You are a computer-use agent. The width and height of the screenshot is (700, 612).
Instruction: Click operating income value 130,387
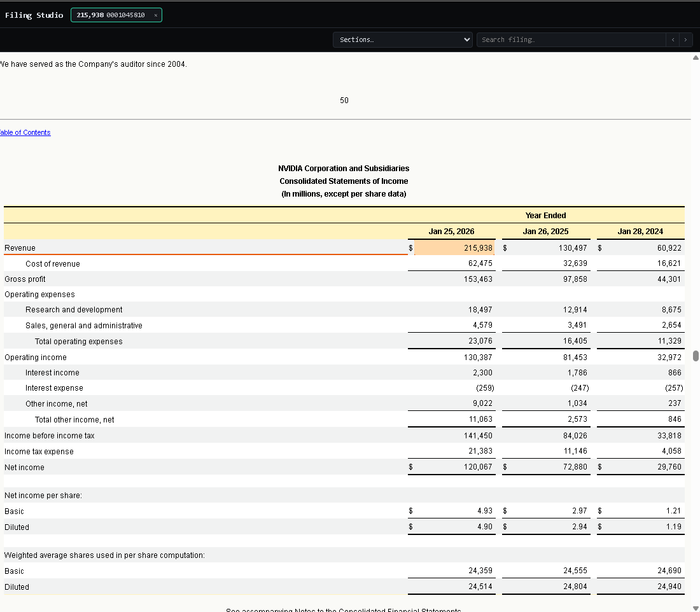[x=478, y=358]
